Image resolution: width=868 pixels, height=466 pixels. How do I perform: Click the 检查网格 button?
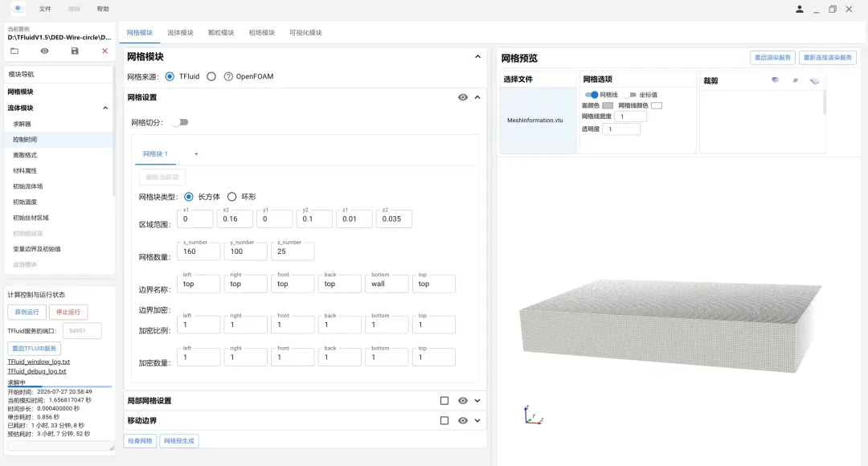coord(140,441)
